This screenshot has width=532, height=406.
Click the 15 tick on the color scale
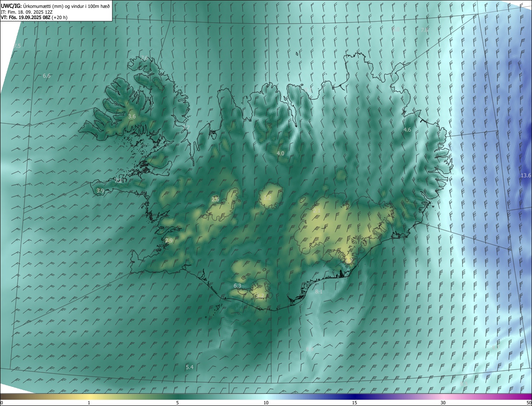tap(355, 403)
